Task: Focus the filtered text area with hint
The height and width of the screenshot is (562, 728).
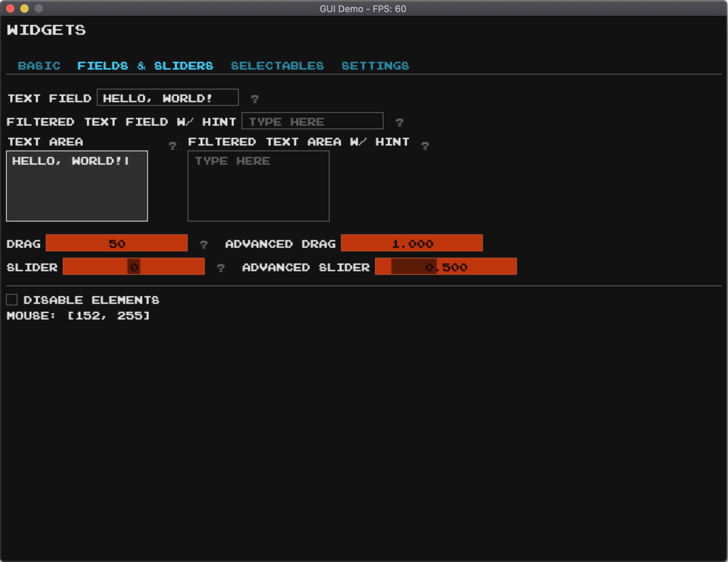Action: point(258,186)
